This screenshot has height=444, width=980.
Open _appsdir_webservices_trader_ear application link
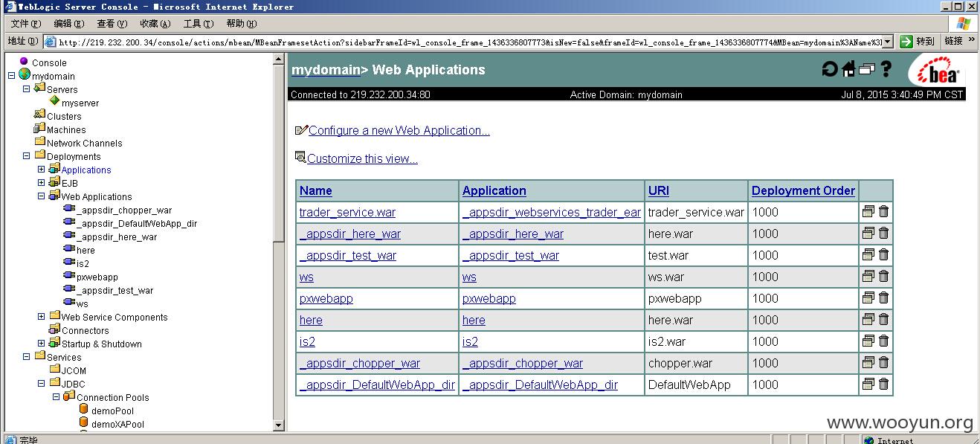(x=551, y=213)
